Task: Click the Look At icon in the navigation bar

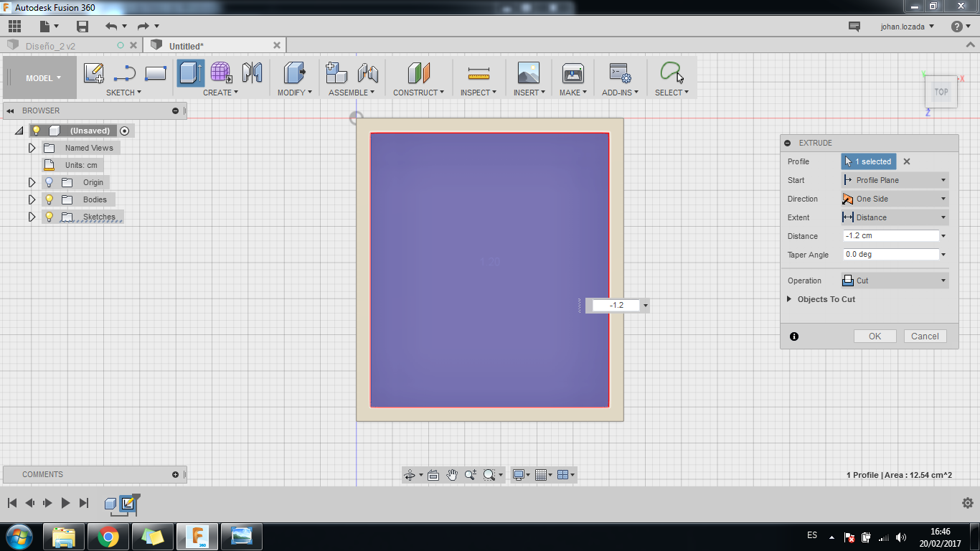Action: (433, 475)
